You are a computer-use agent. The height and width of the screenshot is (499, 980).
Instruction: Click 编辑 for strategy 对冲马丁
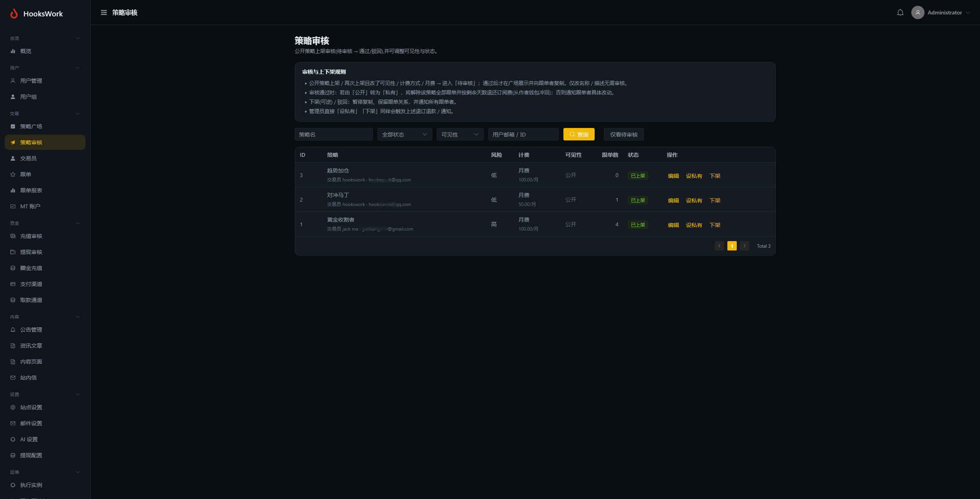pyautogui.click(x=673, y=201)
